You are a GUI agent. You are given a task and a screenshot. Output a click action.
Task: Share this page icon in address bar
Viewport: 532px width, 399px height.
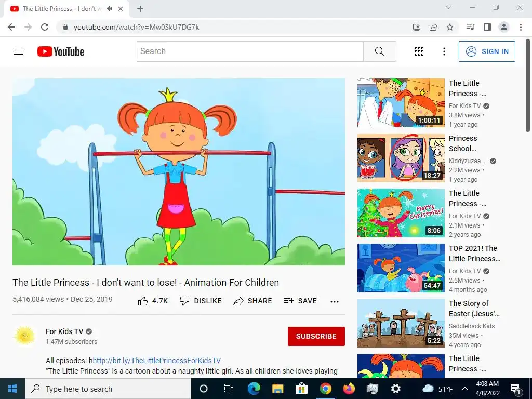433,27
